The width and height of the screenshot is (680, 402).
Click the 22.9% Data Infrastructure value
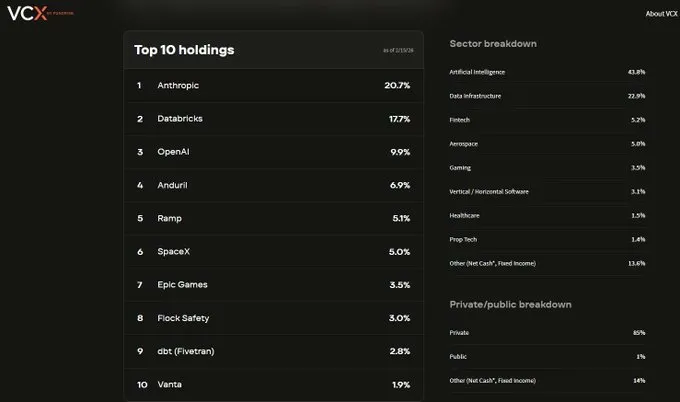tap(636, 96)
